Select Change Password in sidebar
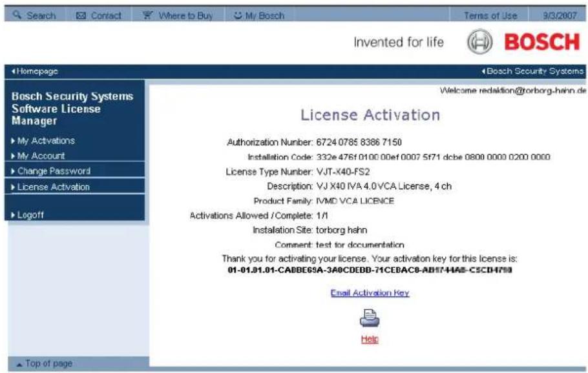Screen dimensions: 588x373 (x=54, y=171)
